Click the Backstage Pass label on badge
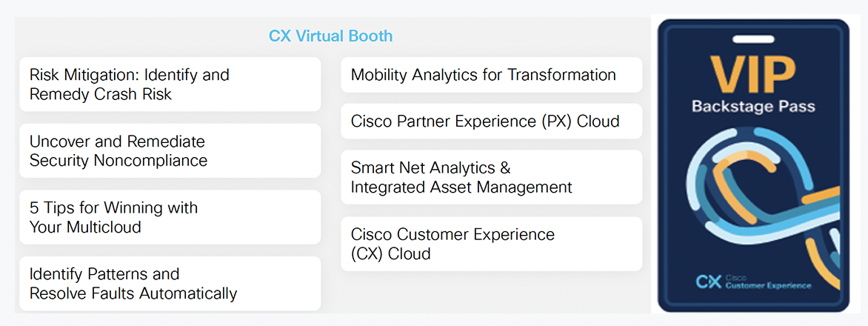 click(752, 107)
